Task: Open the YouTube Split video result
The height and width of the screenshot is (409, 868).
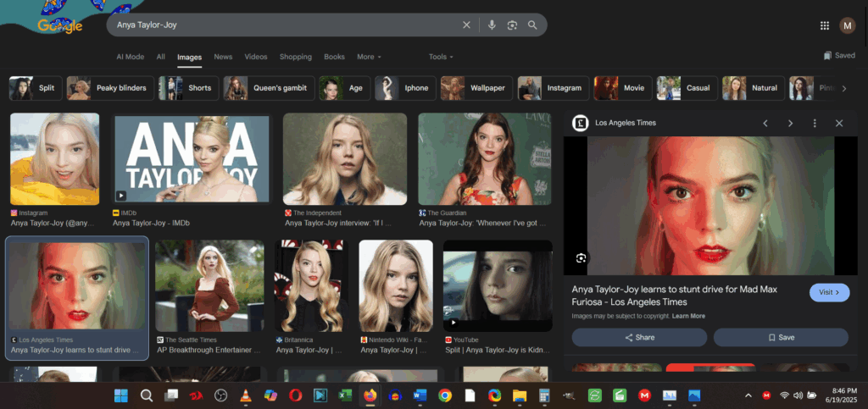Action: click(498, 285)
